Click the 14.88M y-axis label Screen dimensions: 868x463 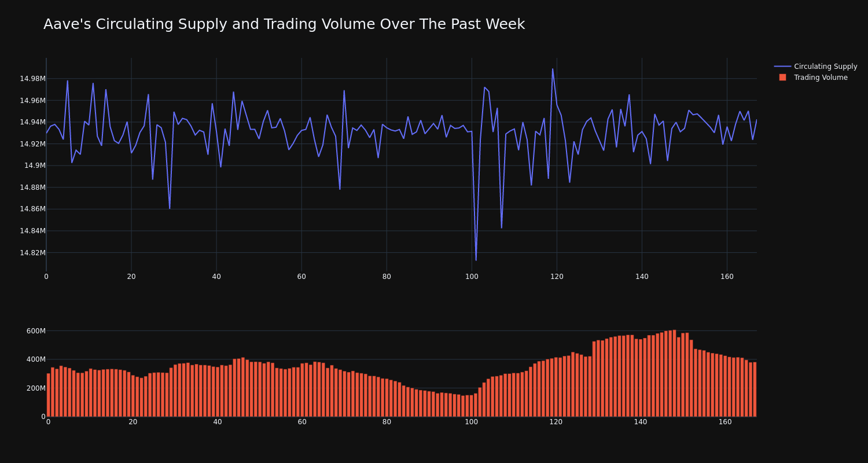pyautogui.click(x=32, y=188)
